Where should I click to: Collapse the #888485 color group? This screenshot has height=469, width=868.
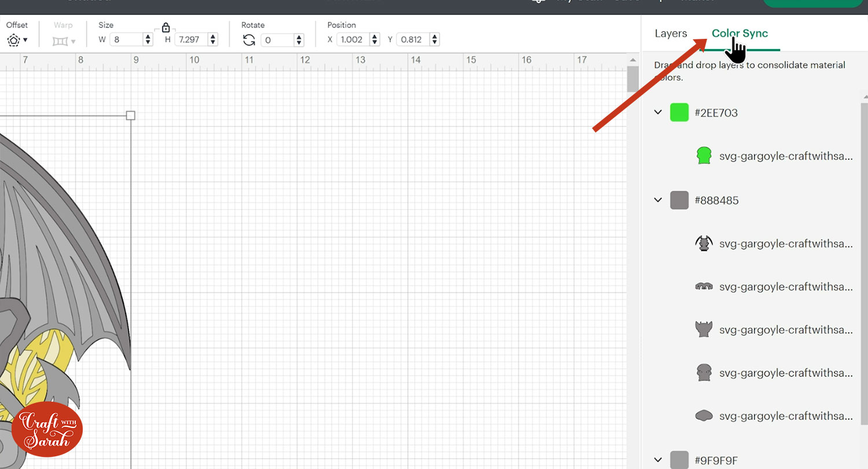click(658, 200)
